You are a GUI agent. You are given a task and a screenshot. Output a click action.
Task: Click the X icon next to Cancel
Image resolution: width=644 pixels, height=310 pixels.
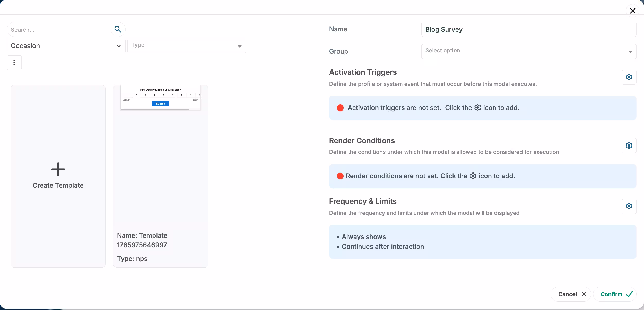584,294
